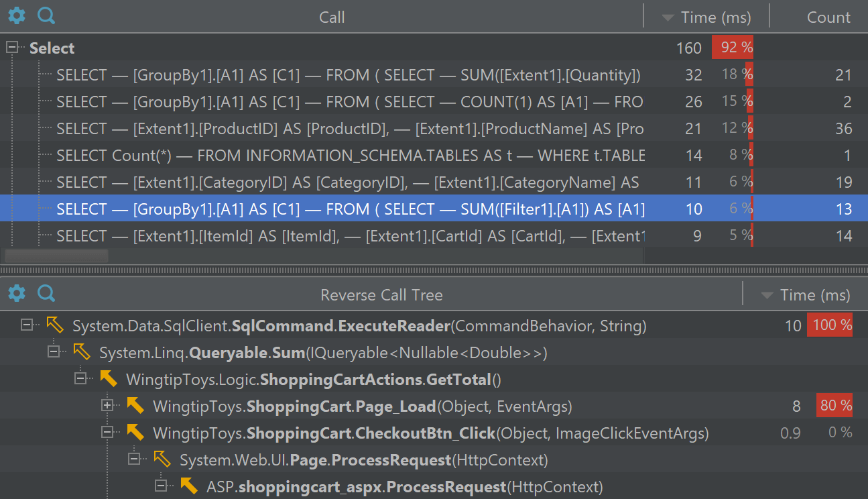This screenshot has height=499, width=868.
Task: Click search magnifier in Call panel
Action: pyautogui.click(x=46, y=15)
